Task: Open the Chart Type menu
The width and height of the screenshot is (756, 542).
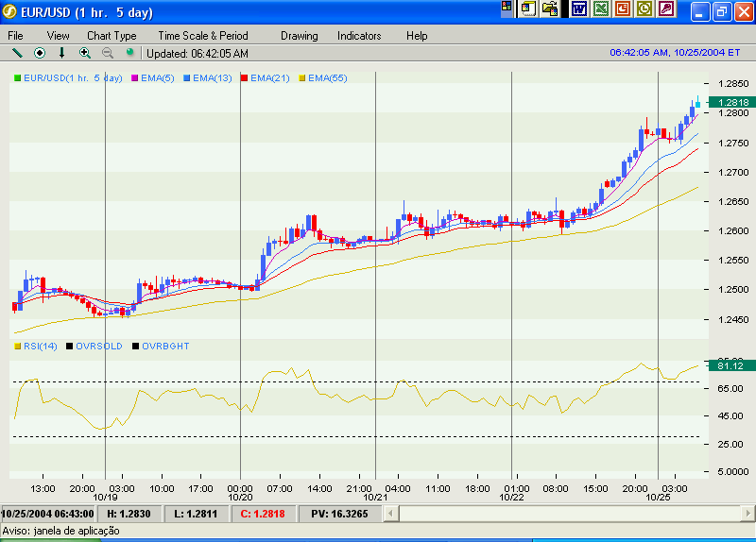Action: tap(112, 36)
